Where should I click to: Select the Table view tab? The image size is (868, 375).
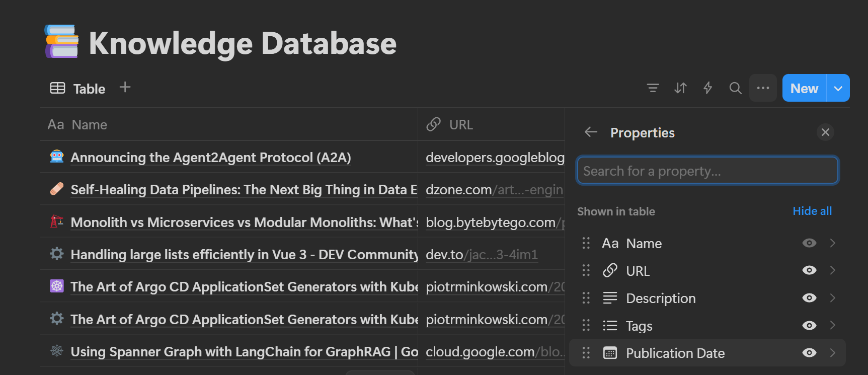[x=78, y=89]
